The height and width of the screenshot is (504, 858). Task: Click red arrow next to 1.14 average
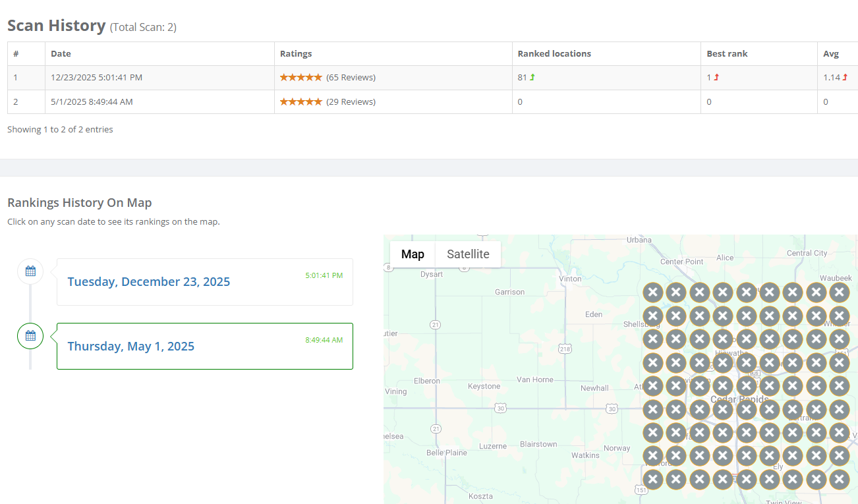(x=845, y=78)
